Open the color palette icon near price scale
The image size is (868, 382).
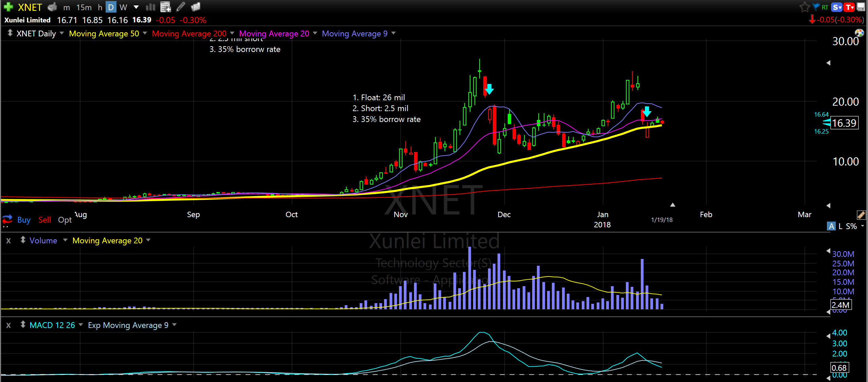pyautogui.click(x=859, y=33)
